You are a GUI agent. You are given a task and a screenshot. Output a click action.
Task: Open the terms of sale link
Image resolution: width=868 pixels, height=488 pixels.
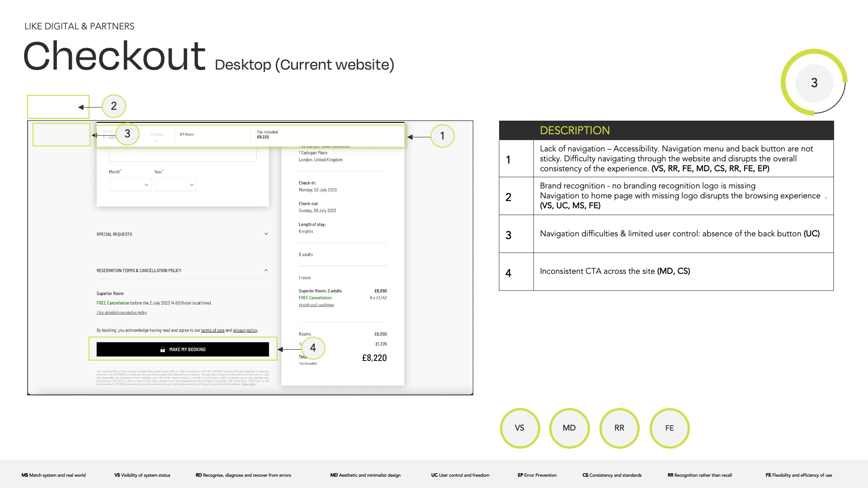pyautogui.click(x=212, y=330)
